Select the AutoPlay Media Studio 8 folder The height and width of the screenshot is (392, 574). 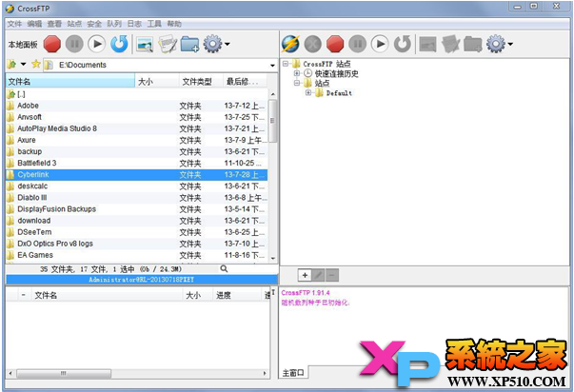click(136, 128)
